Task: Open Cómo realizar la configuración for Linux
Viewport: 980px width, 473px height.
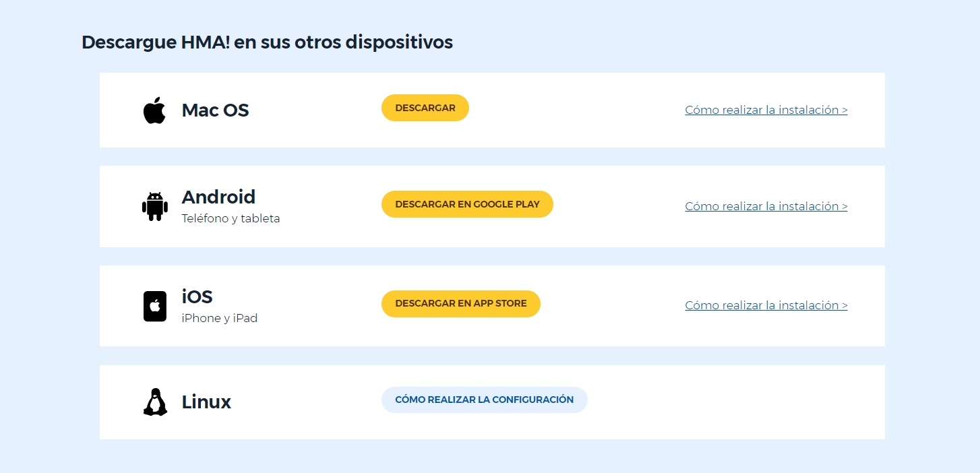Action: coord(485,400)
